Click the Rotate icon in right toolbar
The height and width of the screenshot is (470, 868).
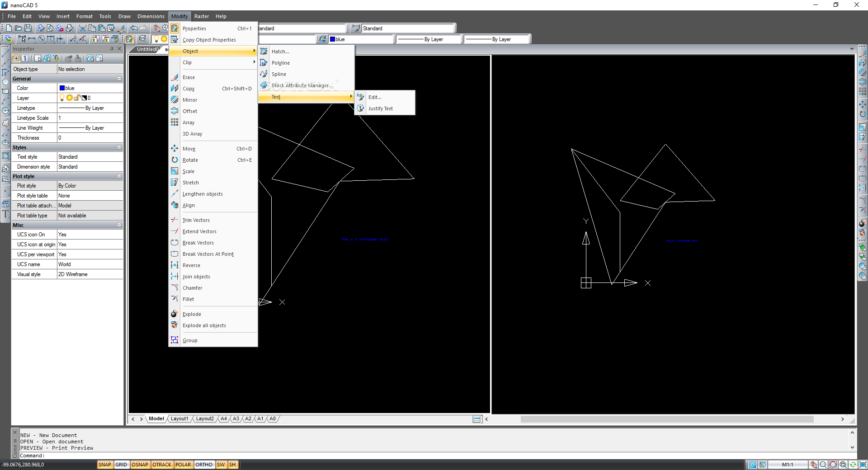click(x=863, y=114)
